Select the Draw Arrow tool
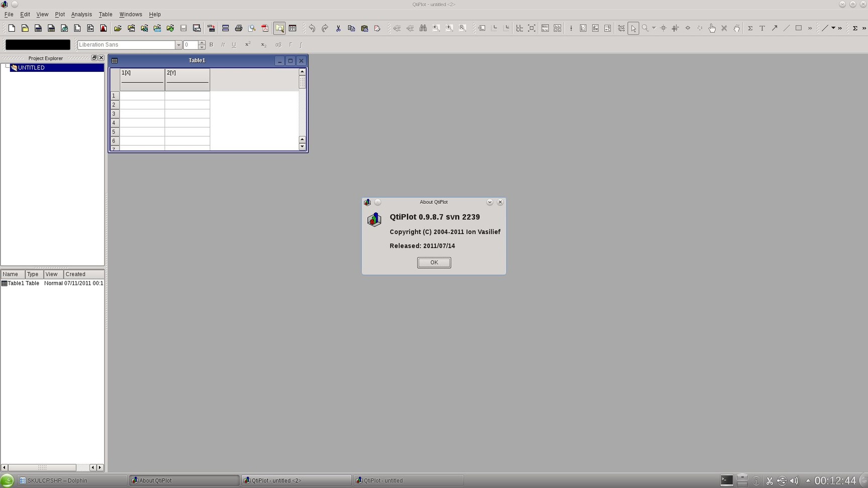This screenshot has width=868, height=488. 775,28
